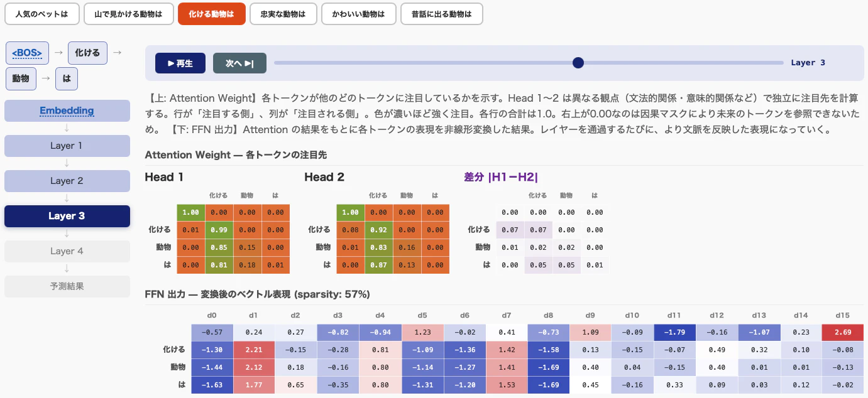Click the Layer 3 slider label

coord(808,63)
